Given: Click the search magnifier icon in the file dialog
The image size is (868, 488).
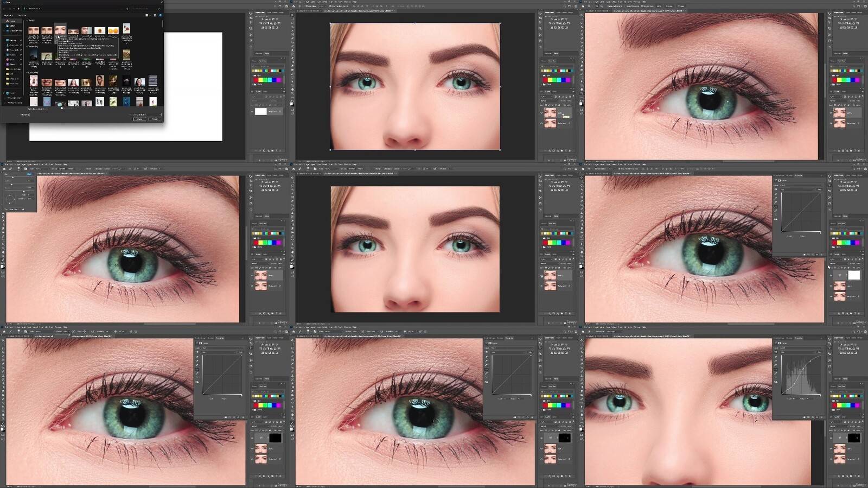Looking at the screenshot, I should (159, 9).
